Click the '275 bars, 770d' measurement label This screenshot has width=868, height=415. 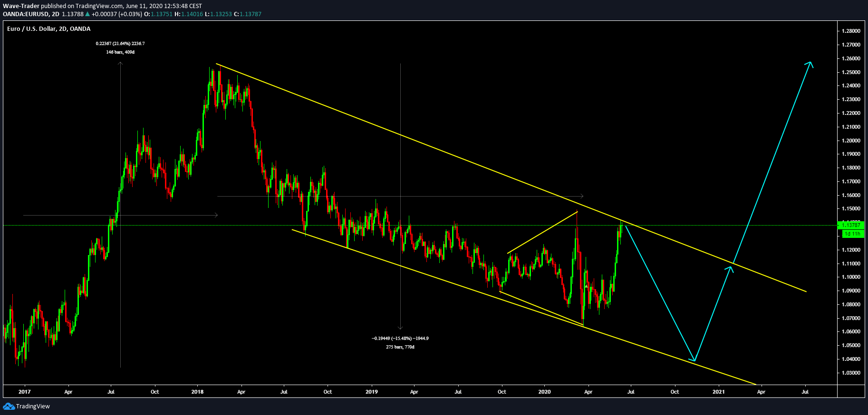(400, 347)
